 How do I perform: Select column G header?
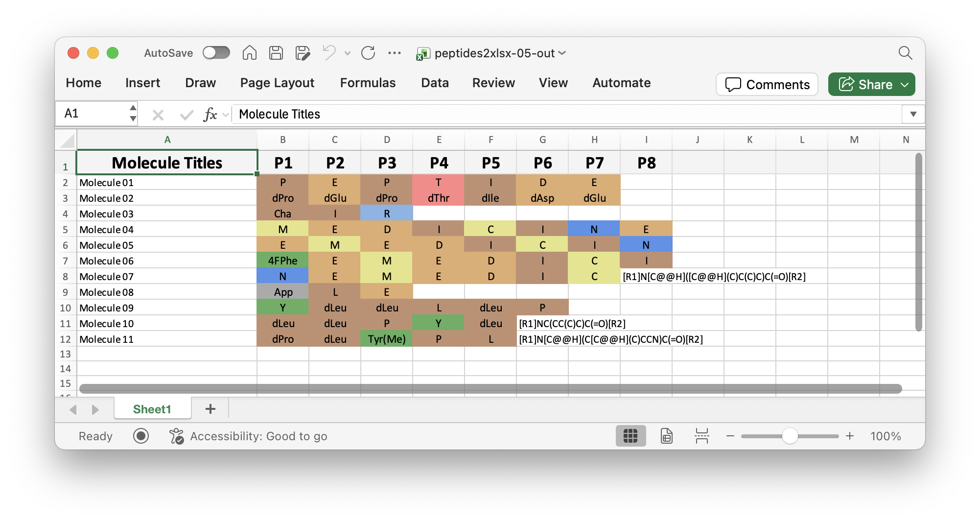tap(542, 140)
